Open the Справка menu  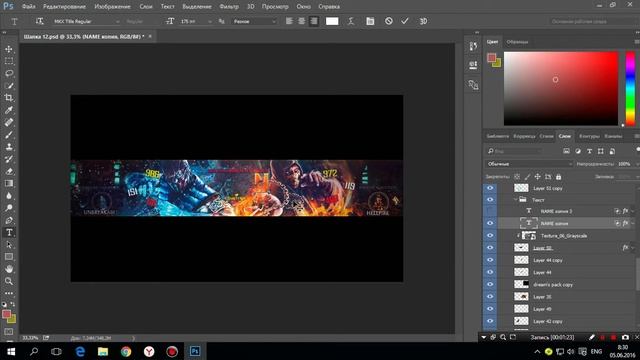(x=329, y=7)
